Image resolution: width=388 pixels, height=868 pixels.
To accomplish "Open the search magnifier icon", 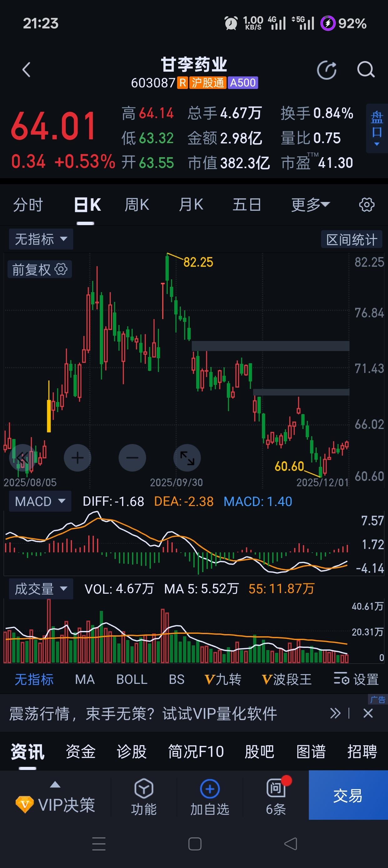I will coord(366,70).
